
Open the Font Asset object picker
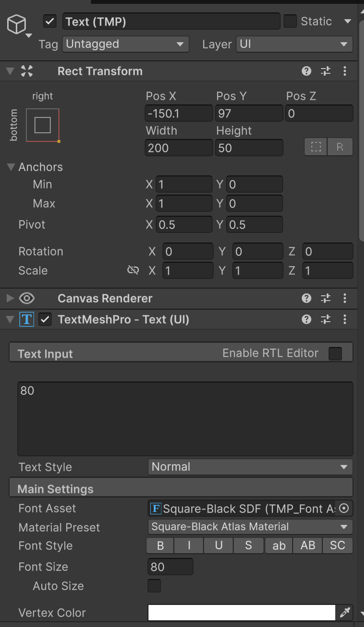pyautogui.click(x=343, y=509)
